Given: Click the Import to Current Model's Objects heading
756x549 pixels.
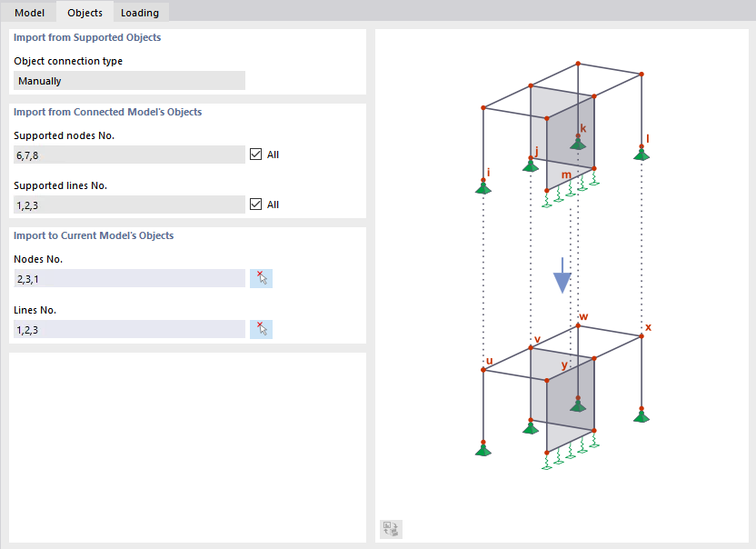Looking at the screenshot, I should pyautogui.click(x=94, y=235).
